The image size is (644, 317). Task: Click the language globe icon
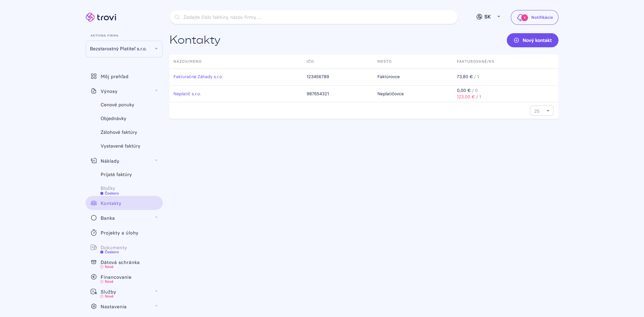[x=479, y=17]
